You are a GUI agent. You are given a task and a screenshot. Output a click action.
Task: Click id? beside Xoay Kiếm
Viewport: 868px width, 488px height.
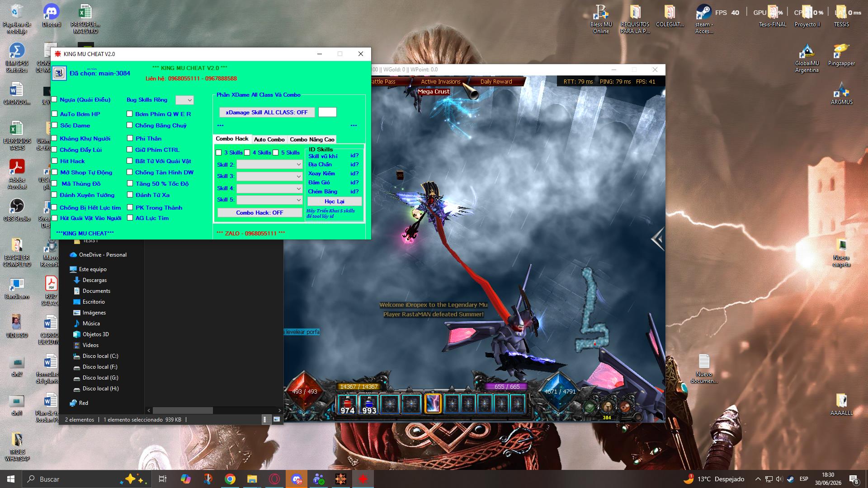354,174
